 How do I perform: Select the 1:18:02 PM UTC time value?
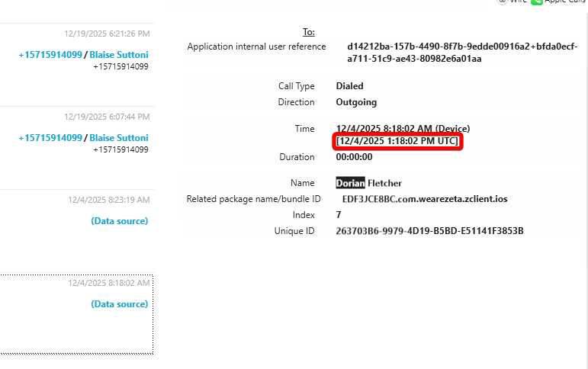click(x=397, y=141)
